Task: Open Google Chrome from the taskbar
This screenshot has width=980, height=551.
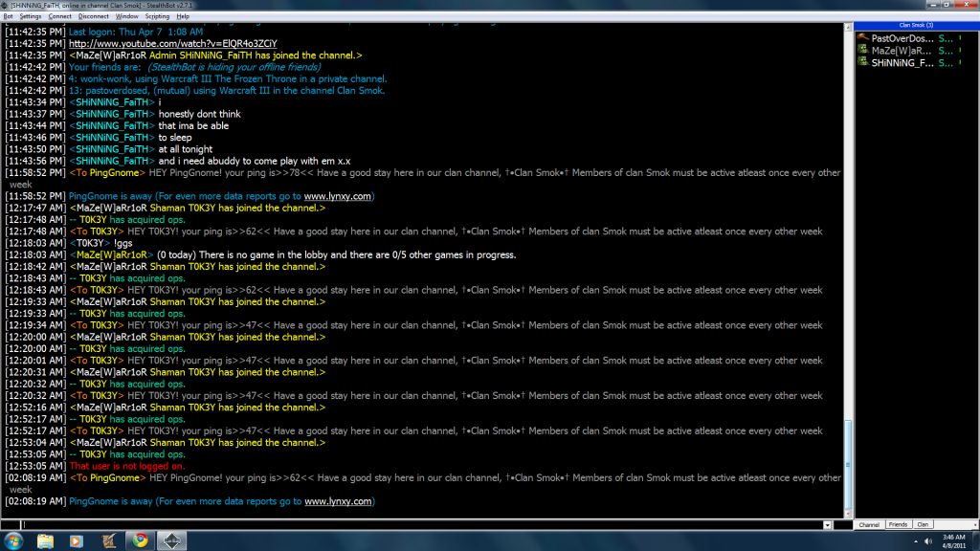Action: tap(140, 540)
